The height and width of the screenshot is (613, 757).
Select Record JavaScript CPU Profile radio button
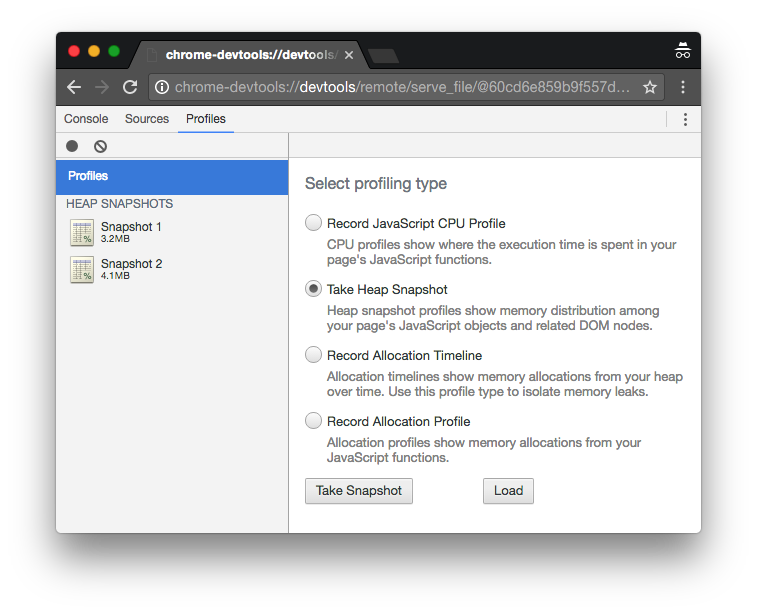(313, 223)
